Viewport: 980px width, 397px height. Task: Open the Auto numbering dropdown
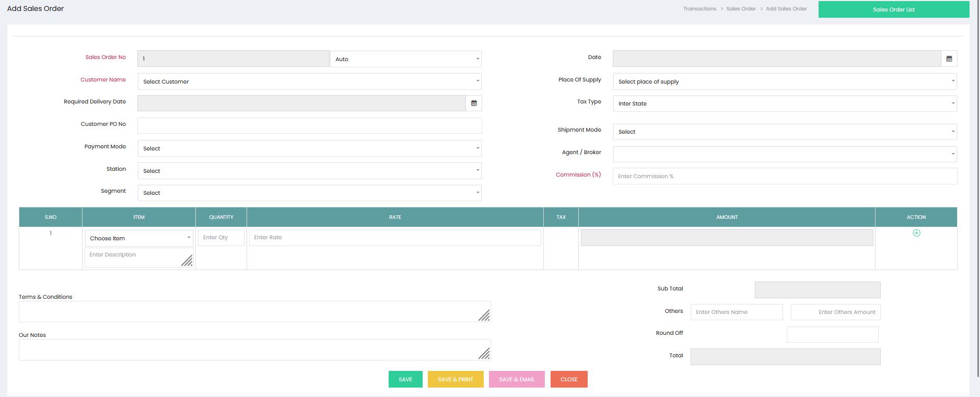(406, 59)
